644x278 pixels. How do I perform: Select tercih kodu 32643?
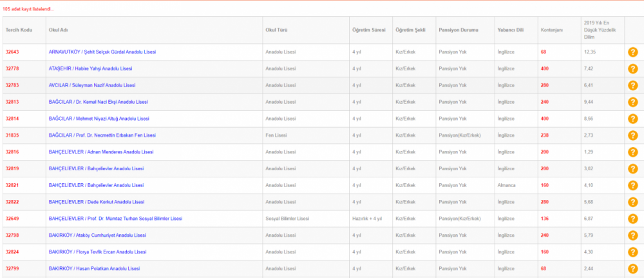pos(12,52)
